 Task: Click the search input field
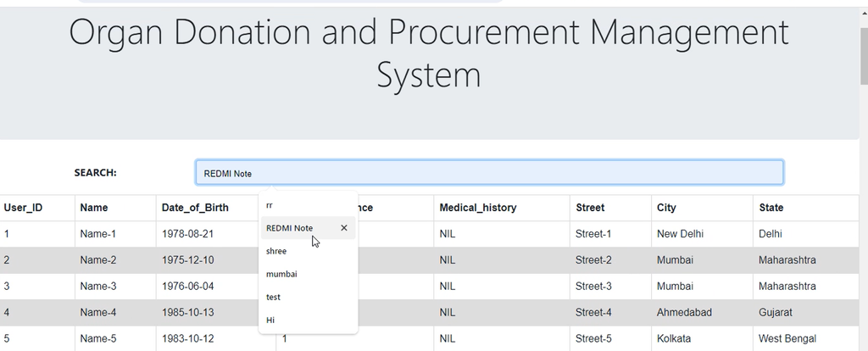coord(489,173)
